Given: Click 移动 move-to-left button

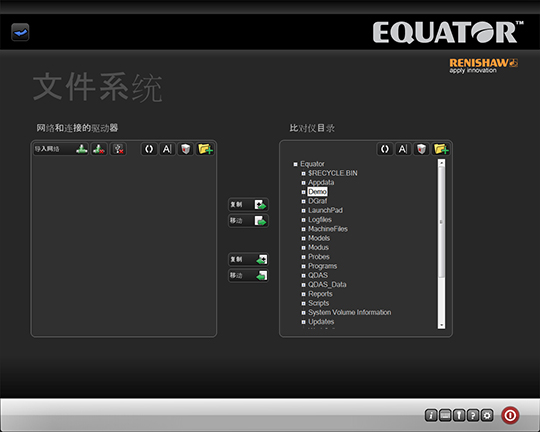Looking at the screenshot, I should tap(248, 275).
